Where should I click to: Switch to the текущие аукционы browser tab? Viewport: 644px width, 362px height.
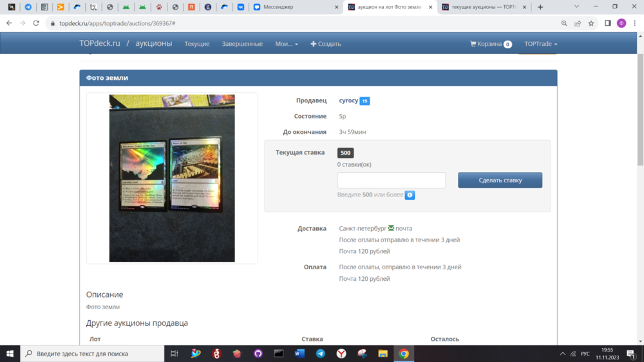click(484, 7)
